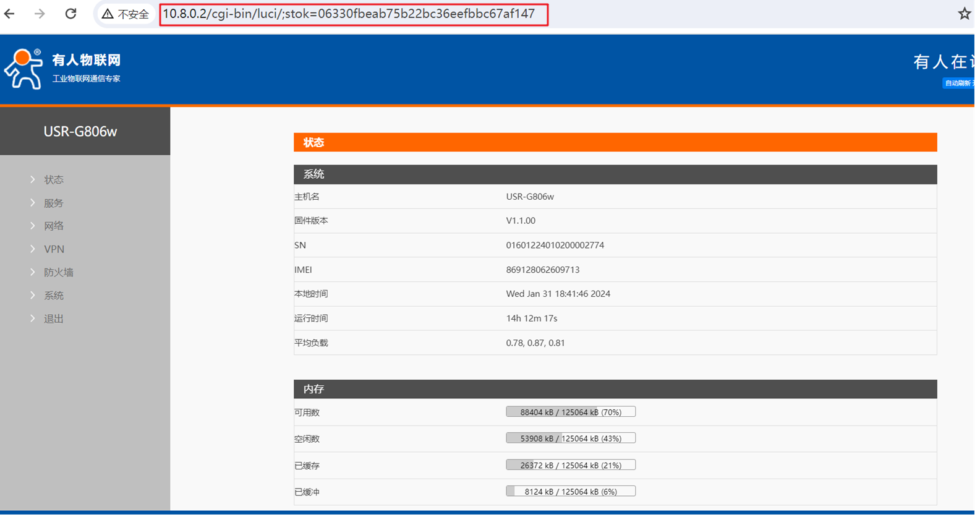
Task: Expand the 网络 sidebar chevron
Action: 33,226
